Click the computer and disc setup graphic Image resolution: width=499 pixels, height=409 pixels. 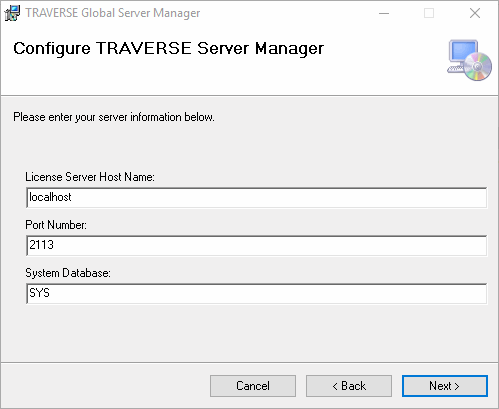click(x=469, y=60)
